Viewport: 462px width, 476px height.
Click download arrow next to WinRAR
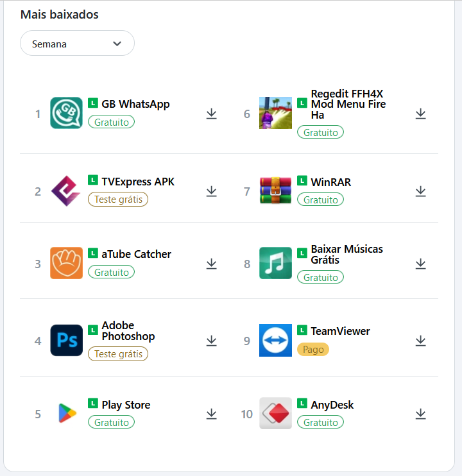coord(420,192)
